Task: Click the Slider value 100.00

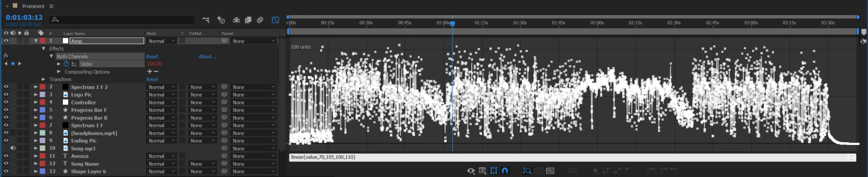Action: pos(155,64)
